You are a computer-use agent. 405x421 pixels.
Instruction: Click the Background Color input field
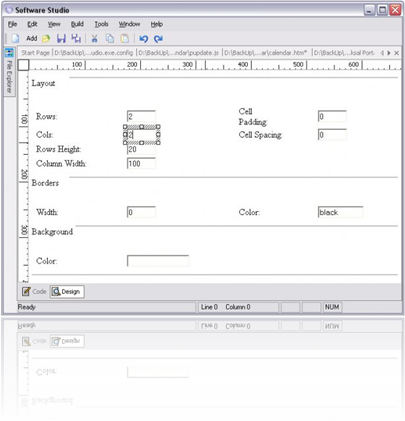tap(158, 261)
